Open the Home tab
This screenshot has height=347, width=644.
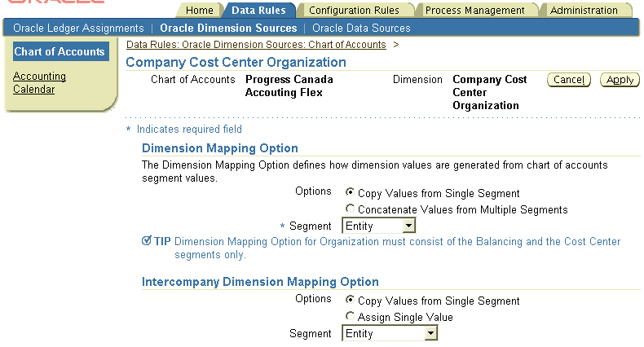pyautogui.click(x=199, y=11)
